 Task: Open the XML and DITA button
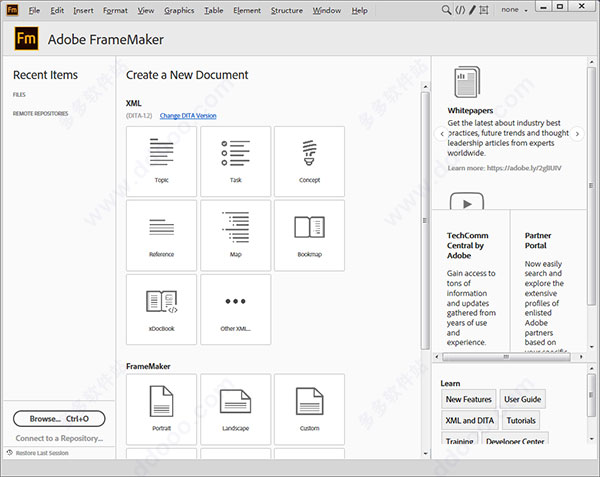click(x=470, y=420)
